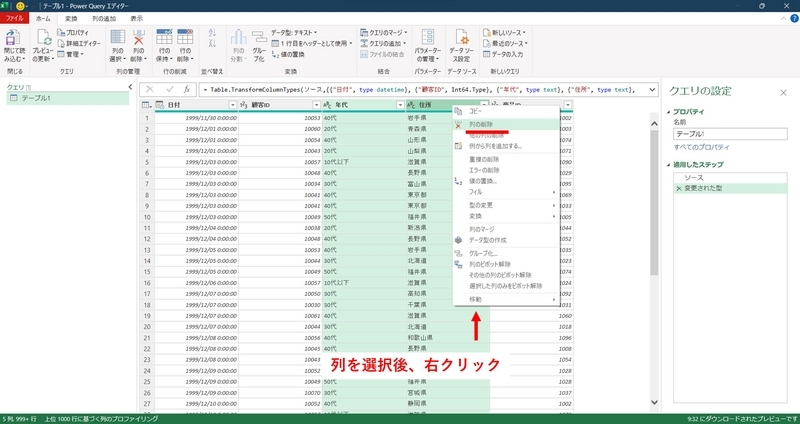800x424 pixels.
Task: Open the 1行目をヘッダーとして使用 dropdown
Action: [x=312, y=43]
